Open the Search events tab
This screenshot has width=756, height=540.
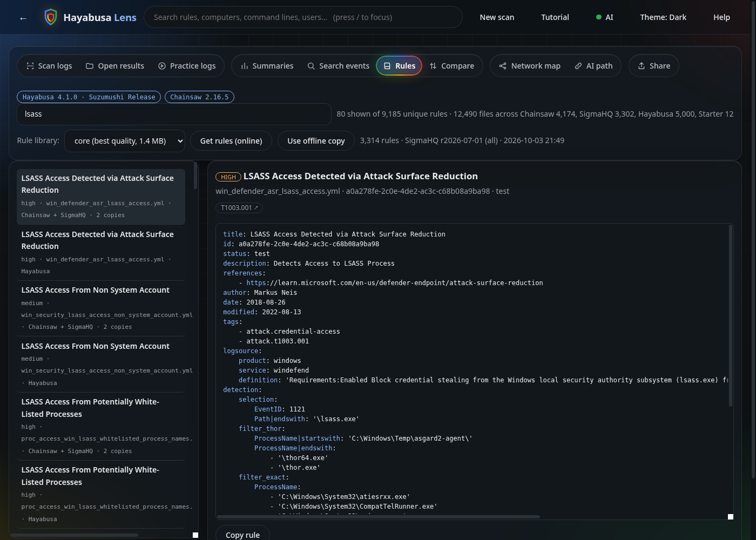pos(338,66)
